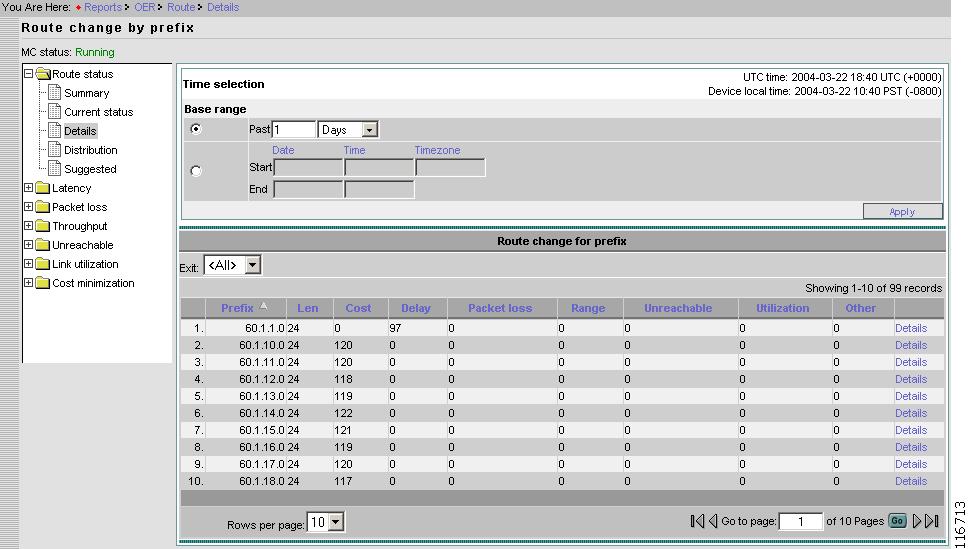Click the Cost minimization folder icon
Screen dimensions: 968x549
[x=43, y=283]
